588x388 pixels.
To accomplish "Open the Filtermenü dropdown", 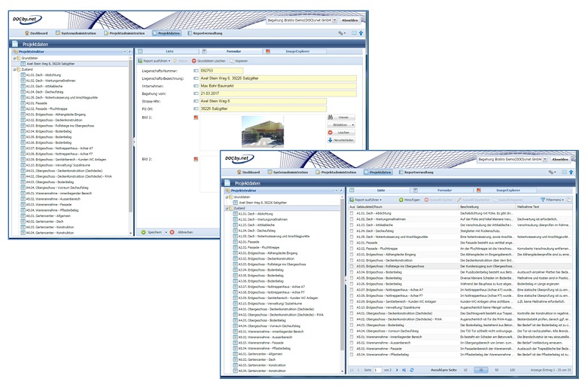I will pyautogui.click(x=552, y=200).
